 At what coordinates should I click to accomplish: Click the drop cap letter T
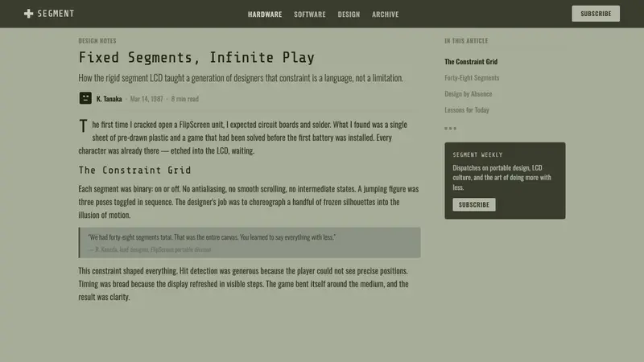click(x=84, y=126)
